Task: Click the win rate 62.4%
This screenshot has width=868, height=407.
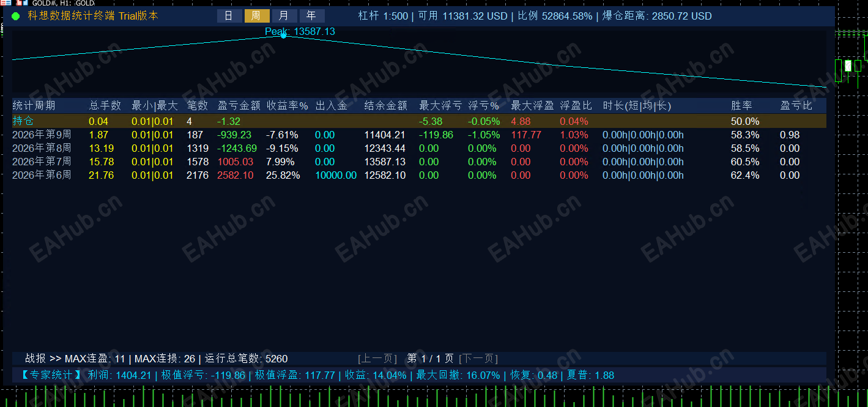Action: coord(745,175)
